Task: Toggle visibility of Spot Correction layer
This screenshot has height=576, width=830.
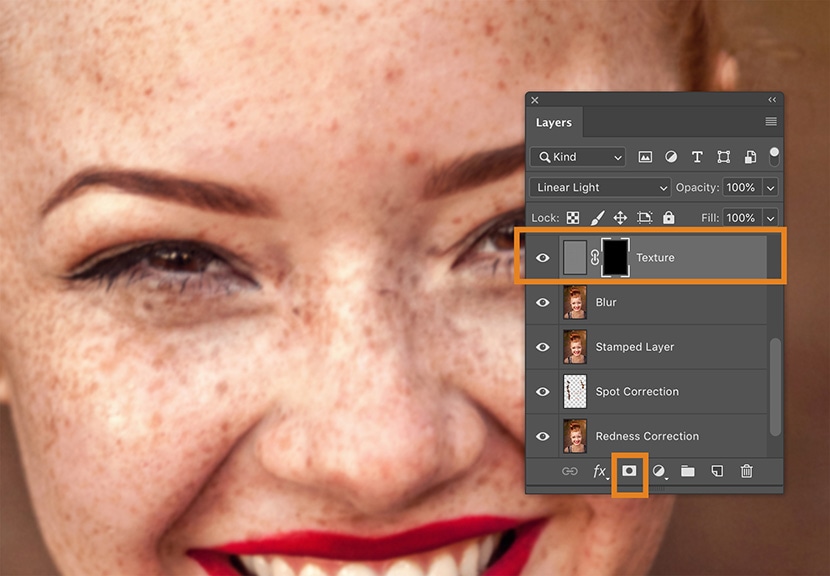Action: pyautogui.click(x=543, y=391)
